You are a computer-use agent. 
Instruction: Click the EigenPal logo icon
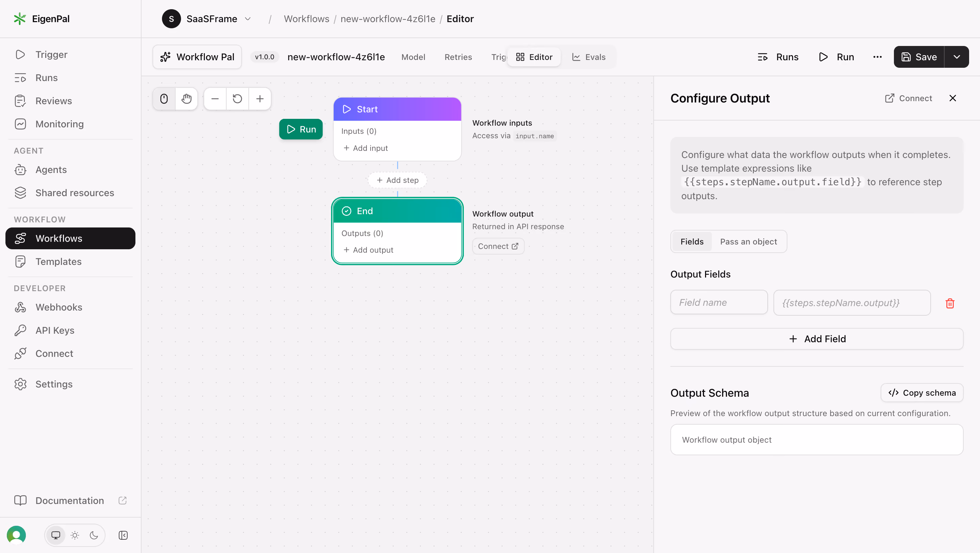[19, 19]
